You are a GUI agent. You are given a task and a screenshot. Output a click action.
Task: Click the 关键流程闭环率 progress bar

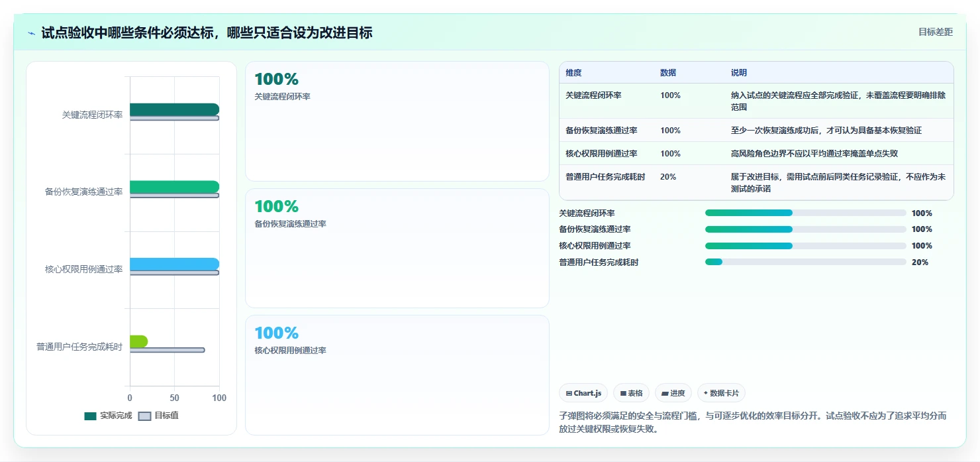click(806, 213)
